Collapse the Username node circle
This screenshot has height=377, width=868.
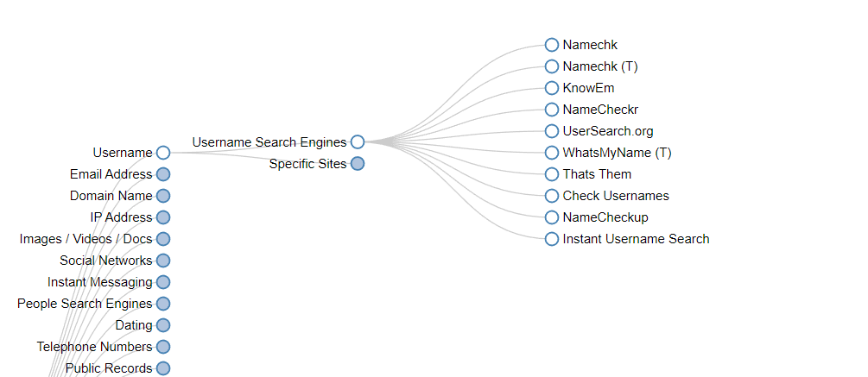coord(163,153)
